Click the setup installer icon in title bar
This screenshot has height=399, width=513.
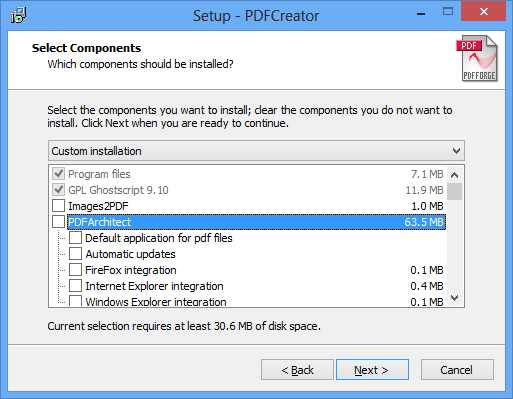click(18, 15)
